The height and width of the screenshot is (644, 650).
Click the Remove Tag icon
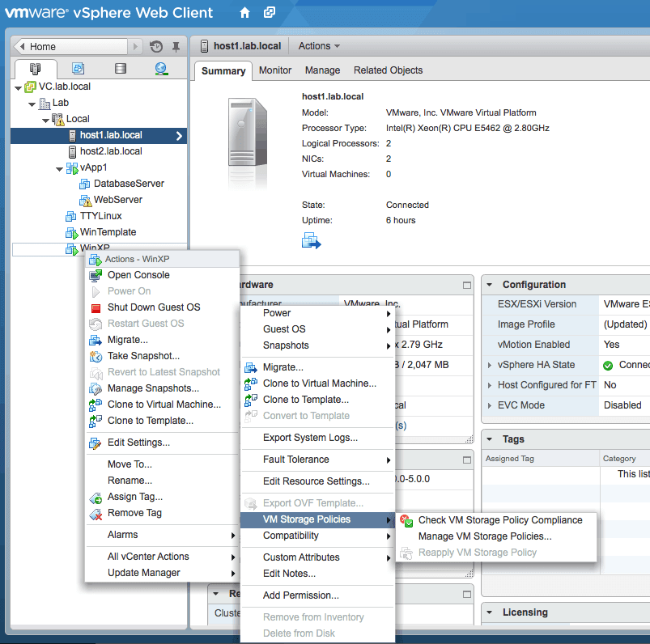point(96,514)
